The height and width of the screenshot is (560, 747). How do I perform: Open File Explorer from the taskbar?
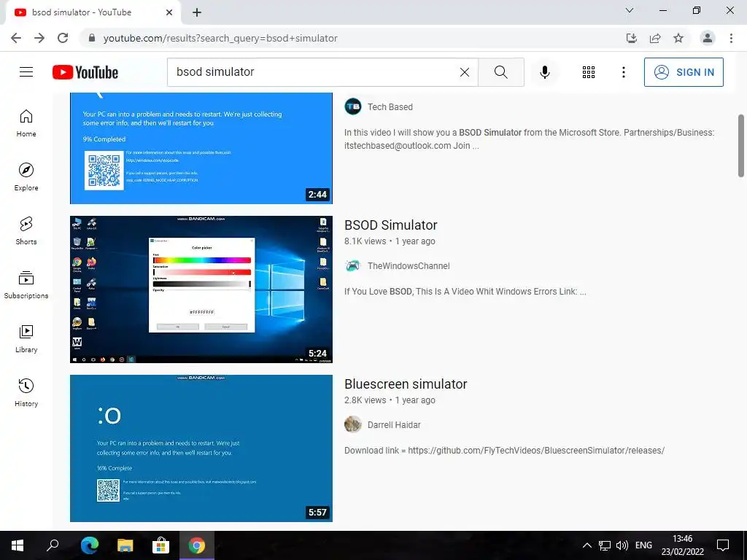coord(125,545)
